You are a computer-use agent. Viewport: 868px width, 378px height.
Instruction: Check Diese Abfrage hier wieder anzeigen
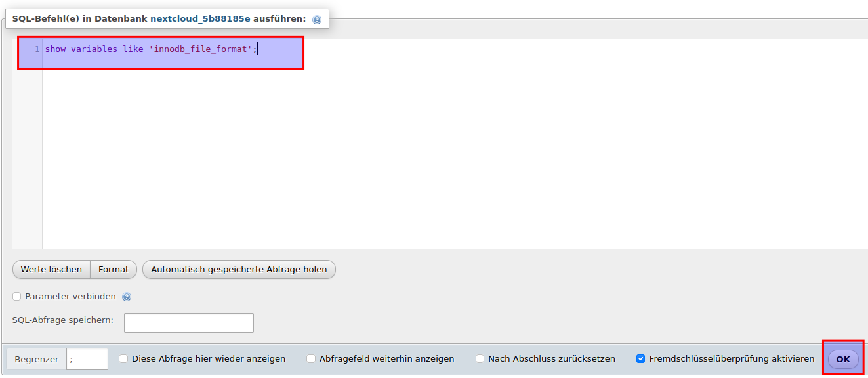coord(123,358)
